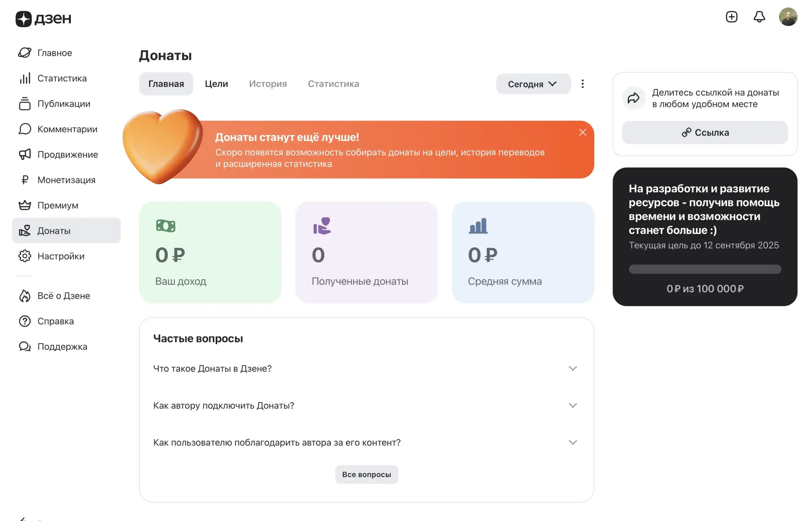Open the Сегодня period dropdown
This screenshot has width=812, height=521.
point(533,84)
